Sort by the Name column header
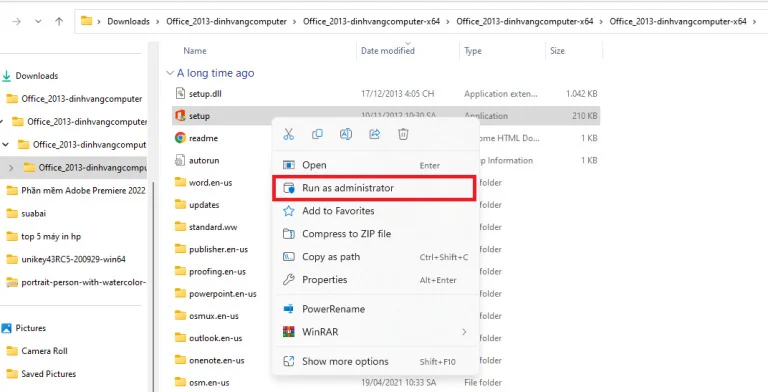This screenshot has width=768, height=392. coord(195,50)
